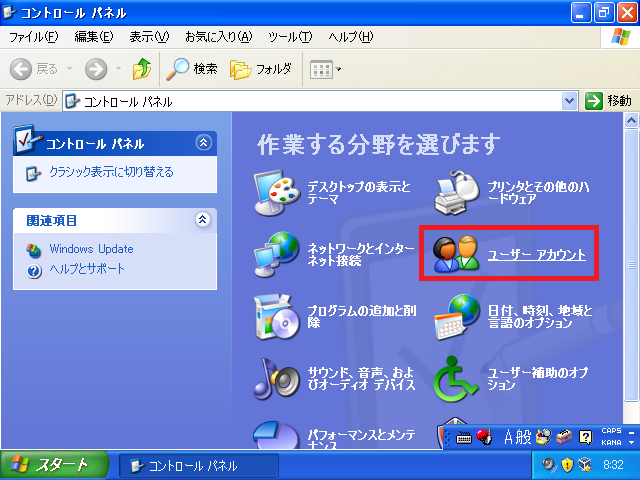This screenshot has width=640, height=480.
Task: Click the Forward arrow toolbar icon
Action: [96, 69]
